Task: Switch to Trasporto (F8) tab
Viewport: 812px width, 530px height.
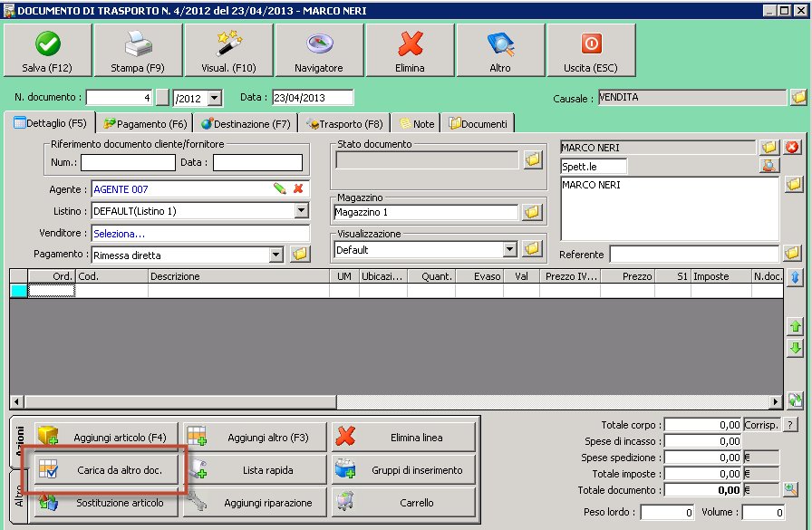Action: [344, 124]
